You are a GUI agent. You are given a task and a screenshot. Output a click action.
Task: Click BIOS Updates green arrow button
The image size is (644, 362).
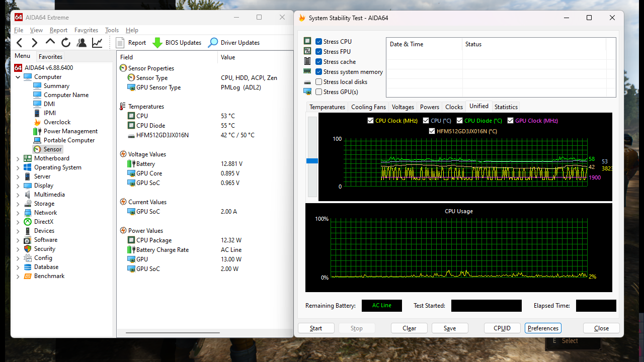pyautogui.click(x=177, y=43)
